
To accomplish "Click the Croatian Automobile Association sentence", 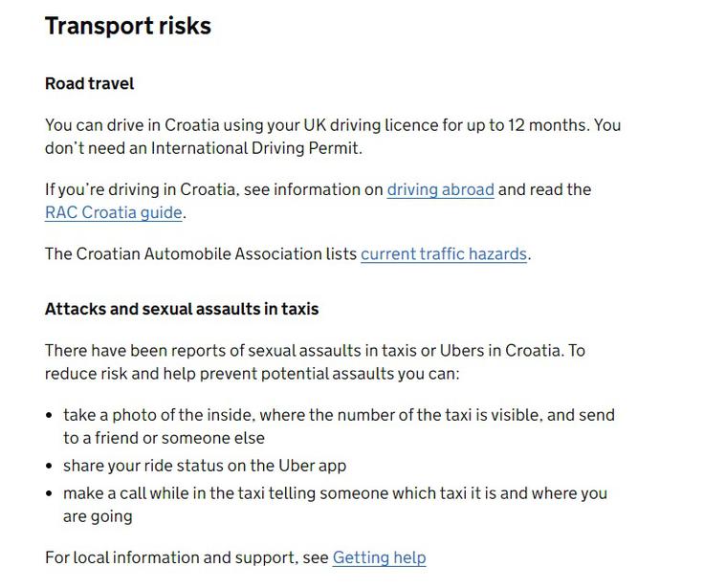I will point(288,254).
